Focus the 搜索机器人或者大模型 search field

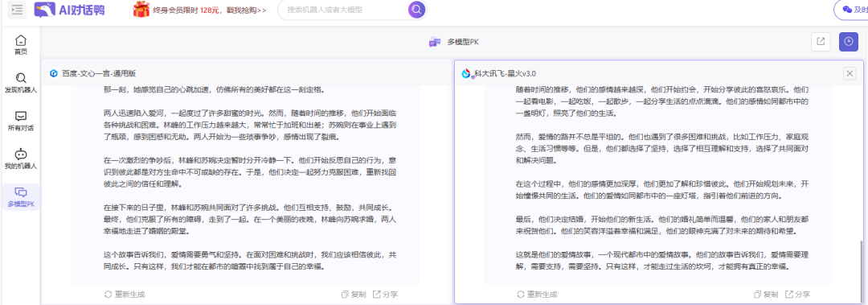coord(343,10)
